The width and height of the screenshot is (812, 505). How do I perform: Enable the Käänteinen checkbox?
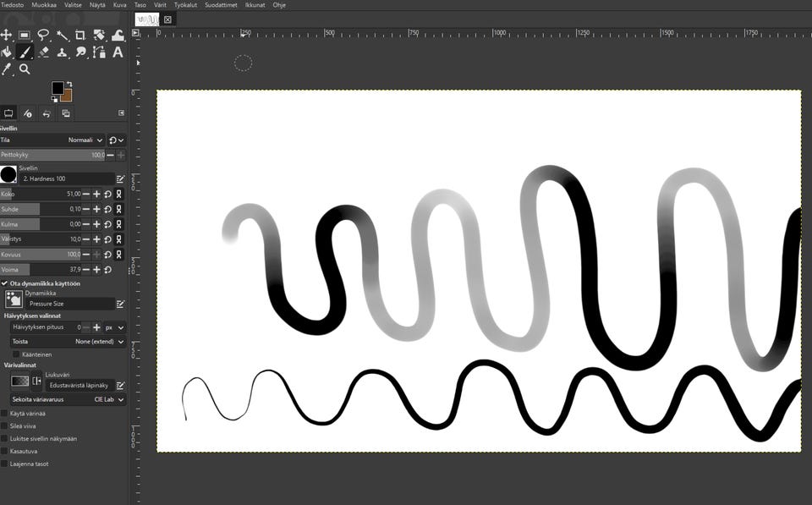tap(16, 354)
